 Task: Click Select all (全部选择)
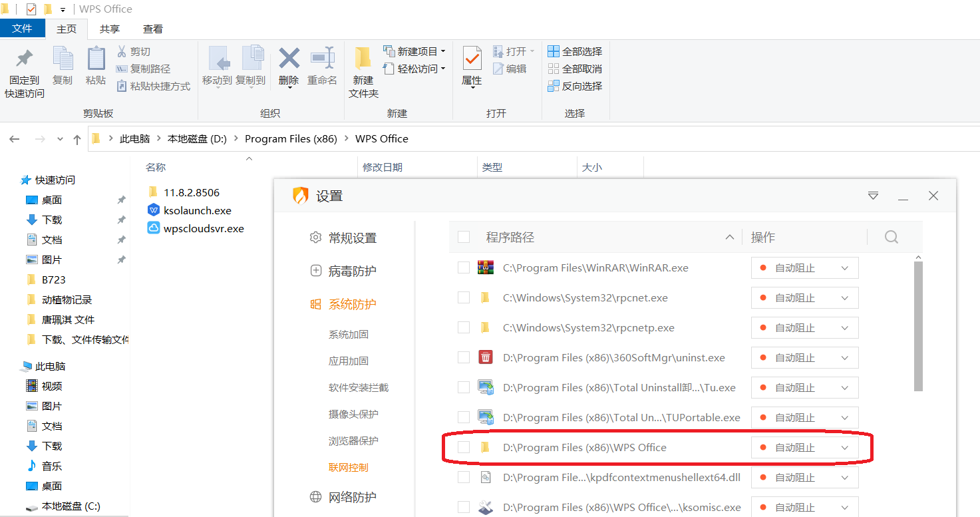point(575,51)
